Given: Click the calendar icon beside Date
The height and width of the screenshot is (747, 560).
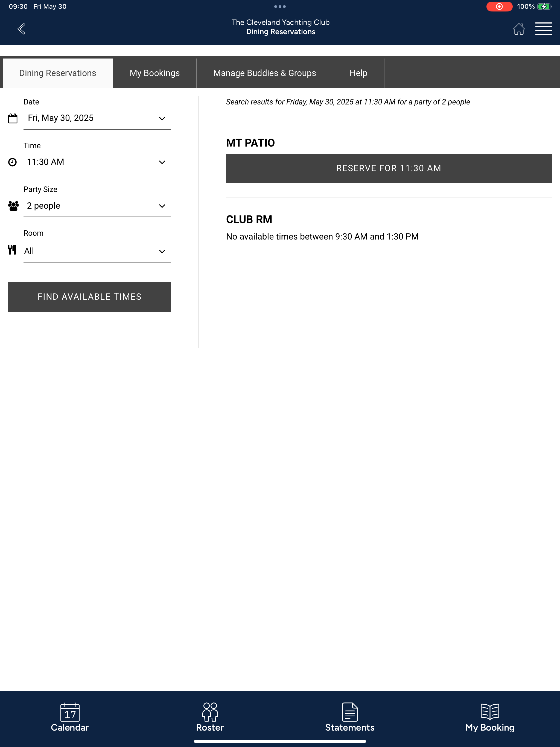Looking at the screenshot, I should click(13, 118).
